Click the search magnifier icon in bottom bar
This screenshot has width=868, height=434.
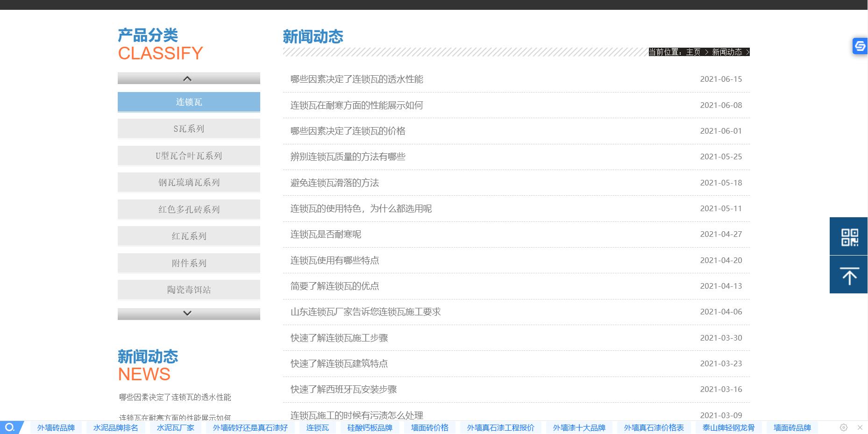pos(10,427)
